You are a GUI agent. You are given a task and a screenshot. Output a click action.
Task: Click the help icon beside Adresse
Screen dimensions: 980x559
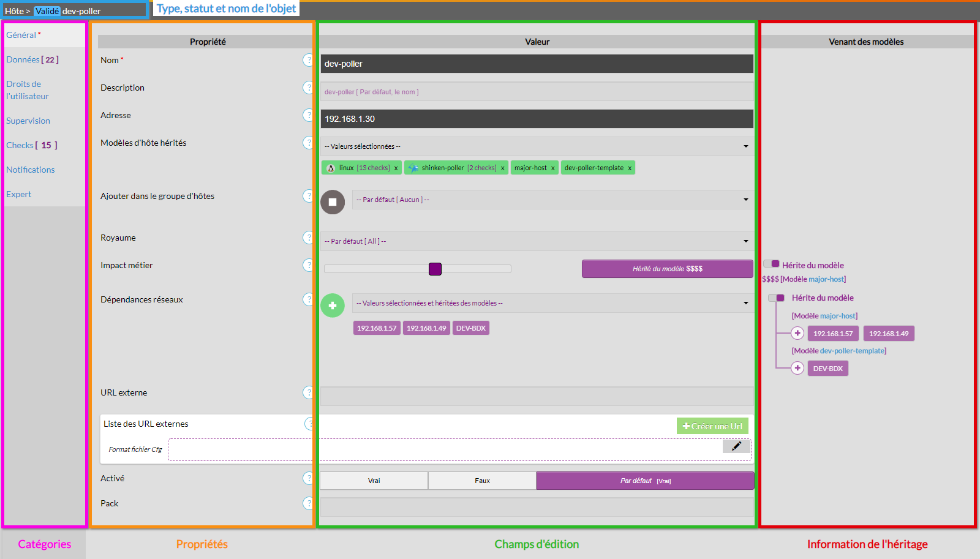(308, 115)
